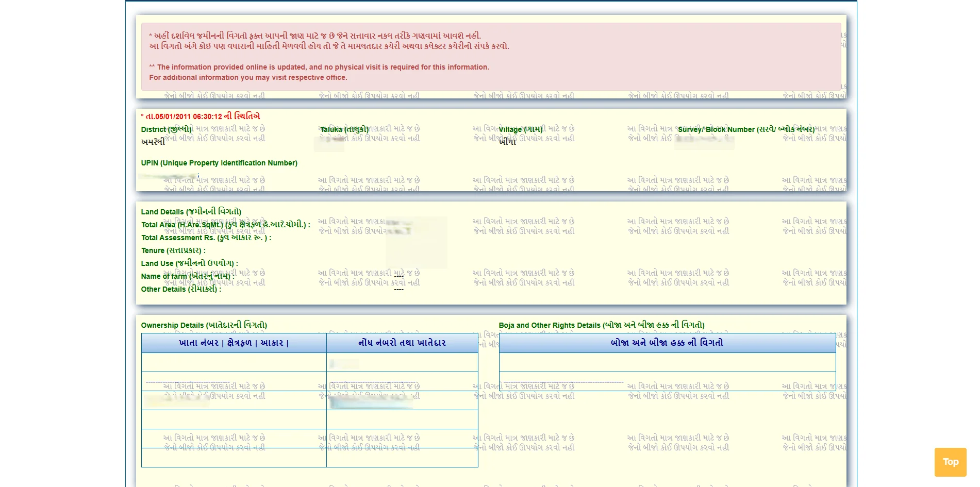The height and width of the screenshot is (487, 980).
Task: Click the Taluka (તાલુકો) label
Action: click(344, 129)
